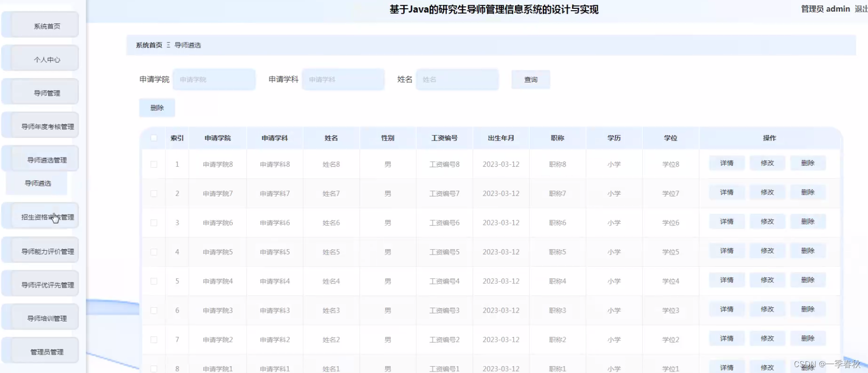868x373 pixels.
Task: Open 导师管理 menu
Action: coord(40,92)
